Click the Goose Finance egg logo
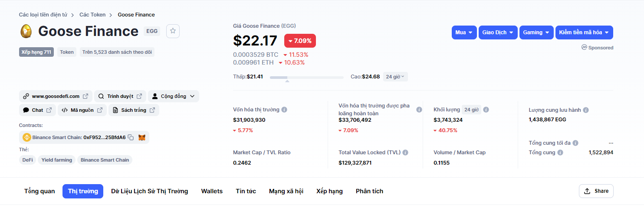This screenshot has height=211, width=644. click(26, 31)
